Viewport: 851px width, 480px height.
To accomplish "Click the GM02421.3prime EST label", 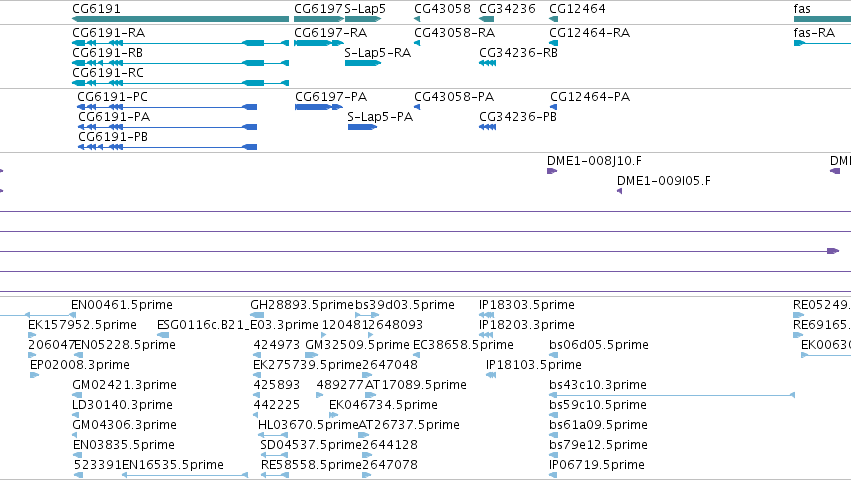I will [x=125, y=385].
